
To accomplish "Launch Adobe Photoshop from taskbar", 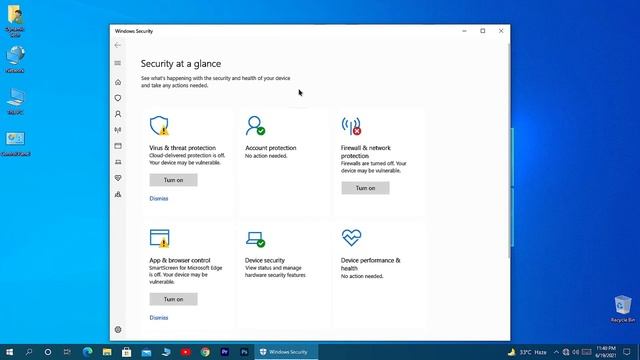I will 244,352.
